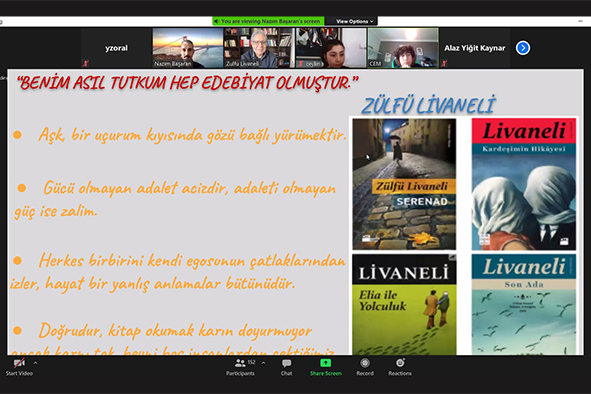Expand video options arrow beside Start Video
This screenshot has width=591, height=394.
pos(35,363)
